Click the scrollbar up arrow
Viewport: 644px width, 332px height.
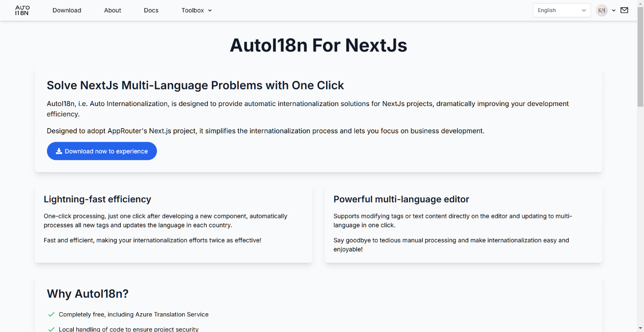coord(640,3)
